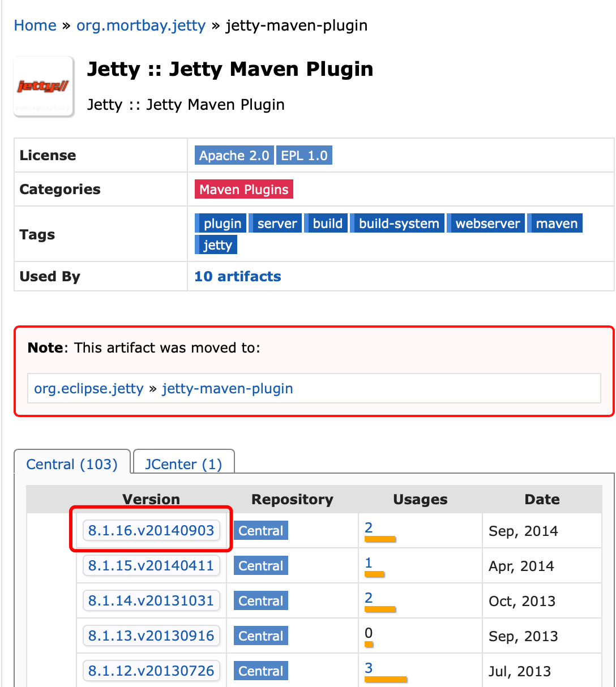This screenshot has width=616, height=687.
Task: Click Central badge for 8.1.16.v20140903
Action: click(x=261, y=531)
